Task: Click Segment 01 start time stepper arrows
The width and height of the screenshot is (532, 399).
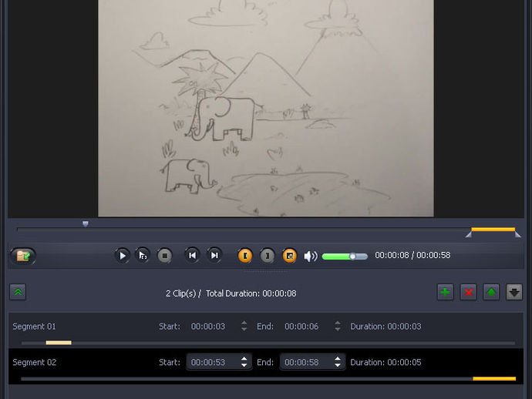Action: (244, 326)
